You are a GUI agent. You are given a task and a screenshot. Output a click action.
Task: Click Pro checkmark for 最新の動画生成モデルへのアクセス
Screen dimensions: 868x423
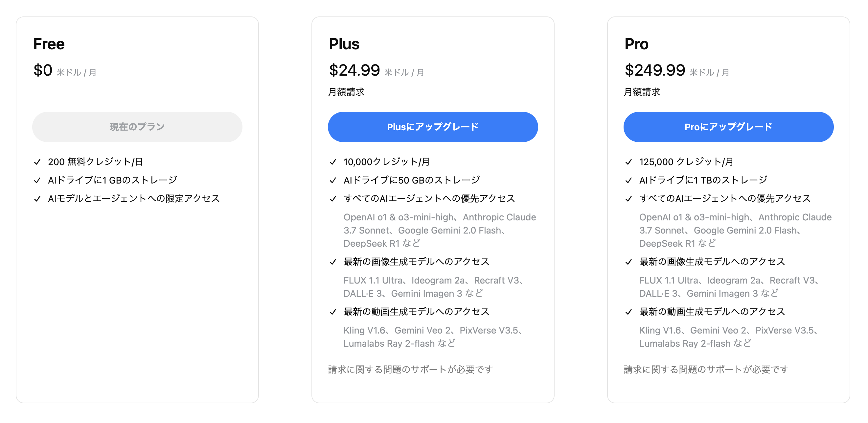tap(628, 312)
